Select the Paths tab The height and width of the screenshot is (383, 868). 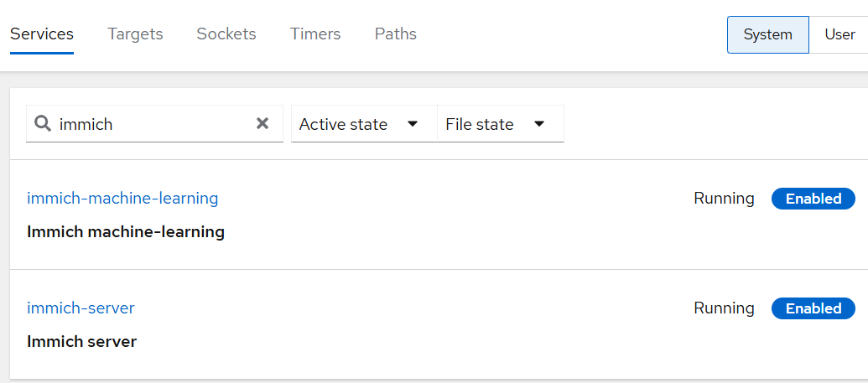pos(396,34)
